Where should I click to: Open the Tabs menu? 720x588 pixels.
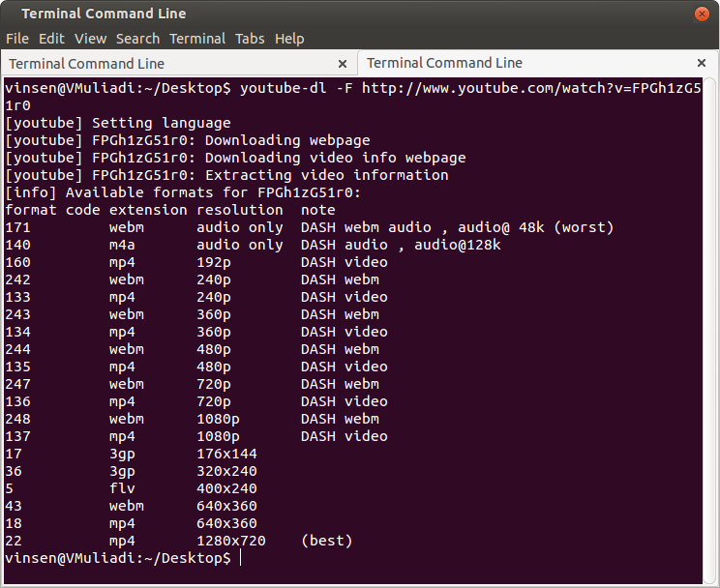tap(250, 39)
